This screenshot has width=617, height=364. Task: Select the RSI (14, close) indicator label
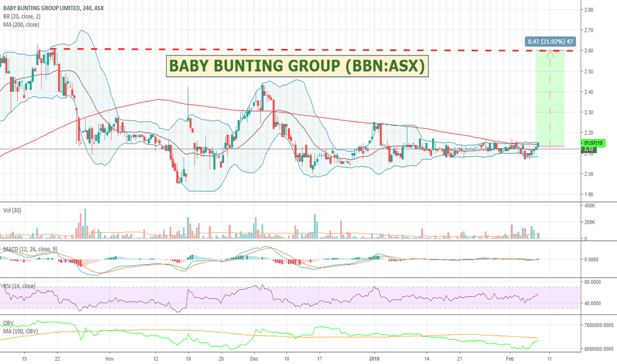coord(19,286)
